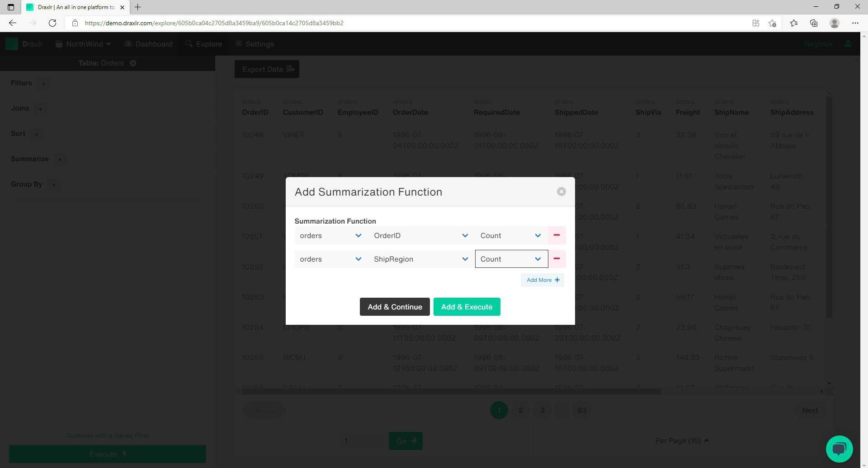Click the Export Data button
The height and width of the screenshot is (468, 868).
point(267,69)
